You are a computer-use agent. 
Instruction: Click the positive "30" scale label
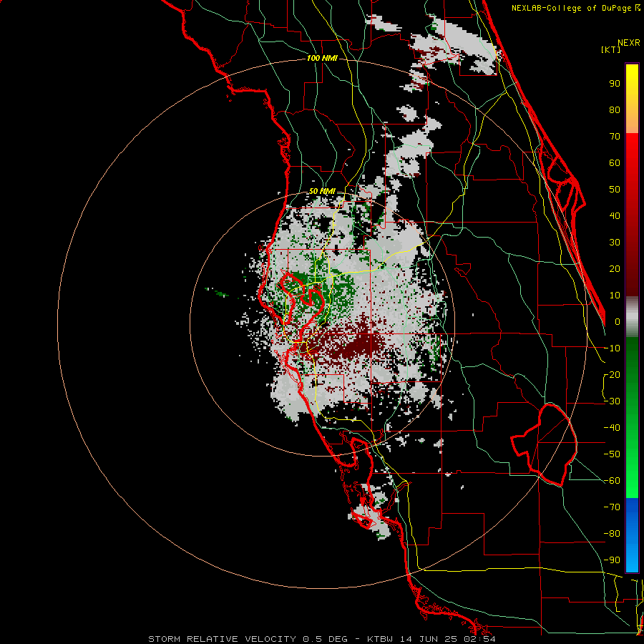pyautogui.click(x=615, y=243)
